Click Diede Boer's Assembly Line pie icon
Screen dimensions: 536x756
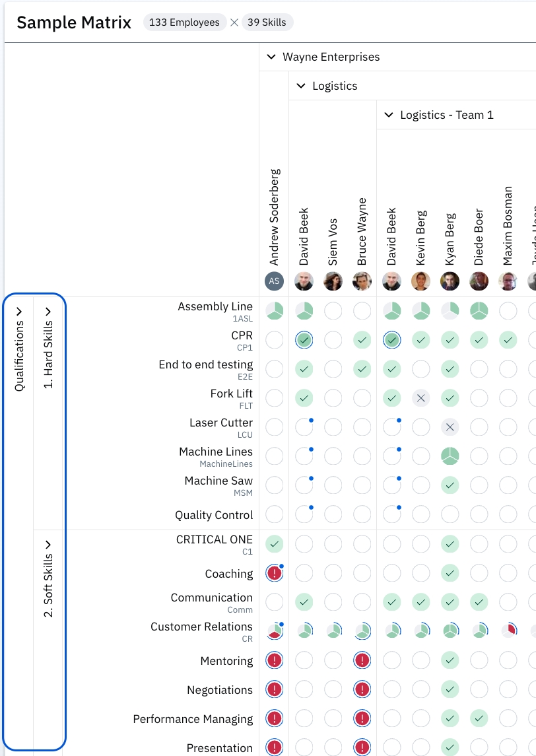tap(479, 311)
